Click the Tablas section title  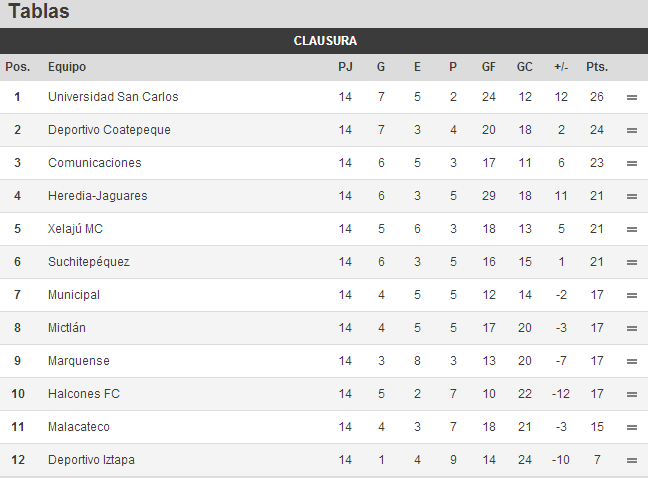pyautogui.click(x=39, y=11)
